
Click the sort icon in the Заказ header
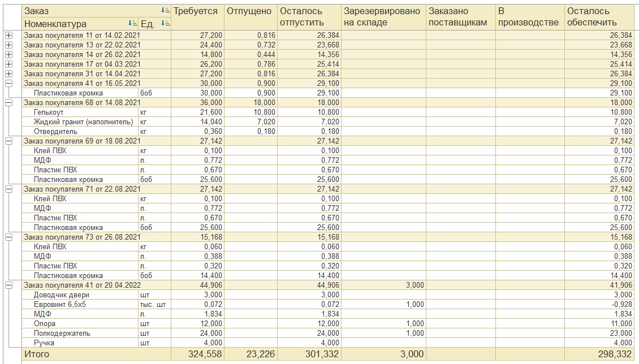[166, 10]
